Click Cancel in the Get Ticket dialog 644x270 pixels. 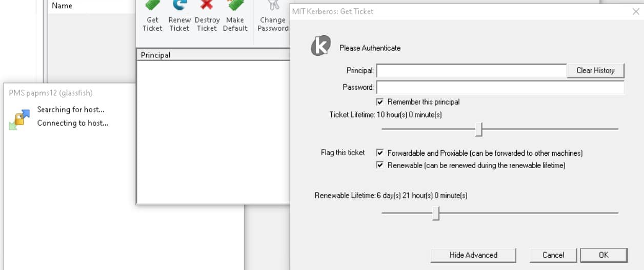553,255
